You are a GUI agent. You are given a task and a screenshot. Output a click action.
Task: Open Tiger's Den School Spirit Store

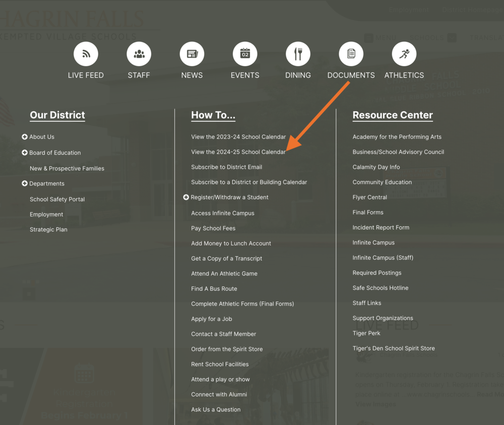(x=393, y=348)
